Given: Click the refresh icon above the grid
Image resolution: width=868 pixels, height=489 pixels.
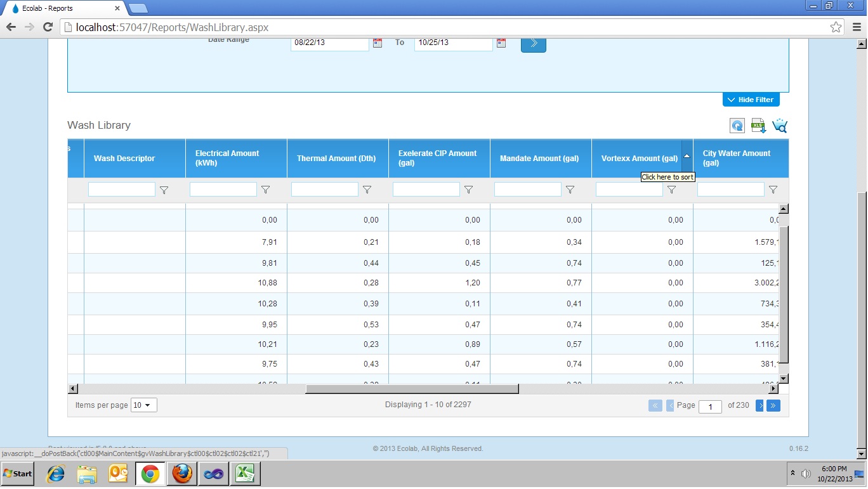Looking at the screenshot, I should [x=737, y=126].
